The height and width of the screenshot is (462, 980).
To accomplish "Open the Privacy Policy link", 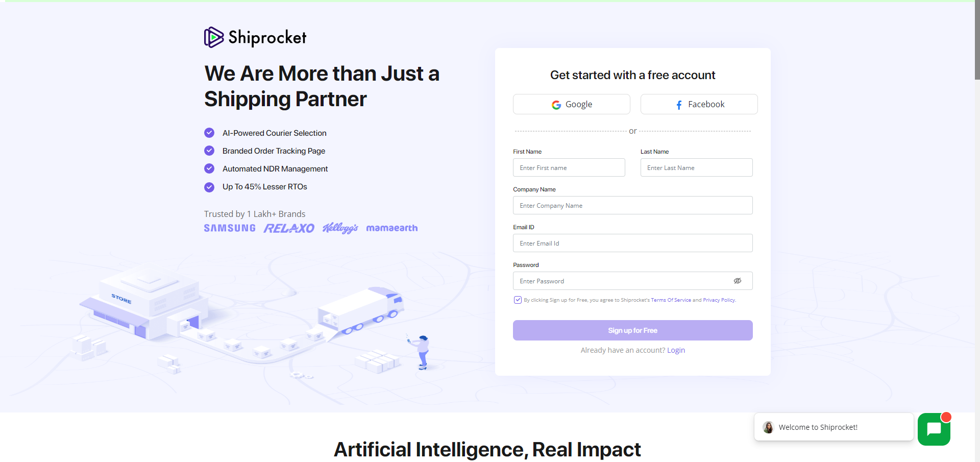I will (718, 300).
